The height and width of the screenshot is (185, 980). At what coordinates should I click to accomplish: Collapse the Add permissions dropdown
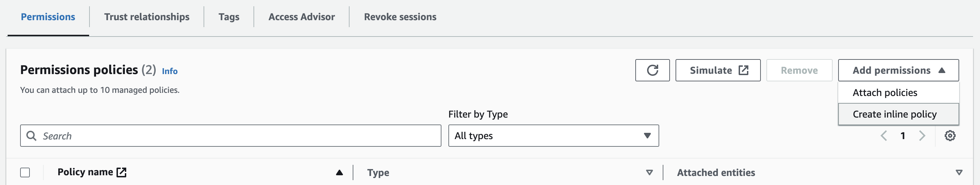[x=898, y=70]
